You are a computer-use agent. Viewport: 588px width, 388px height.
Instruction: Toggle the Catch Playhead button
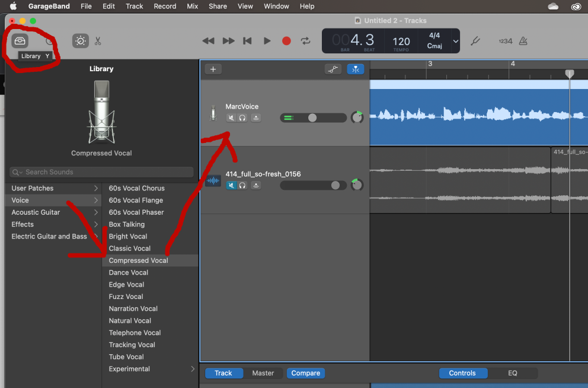pyautogui.click(x=356, y=69)
